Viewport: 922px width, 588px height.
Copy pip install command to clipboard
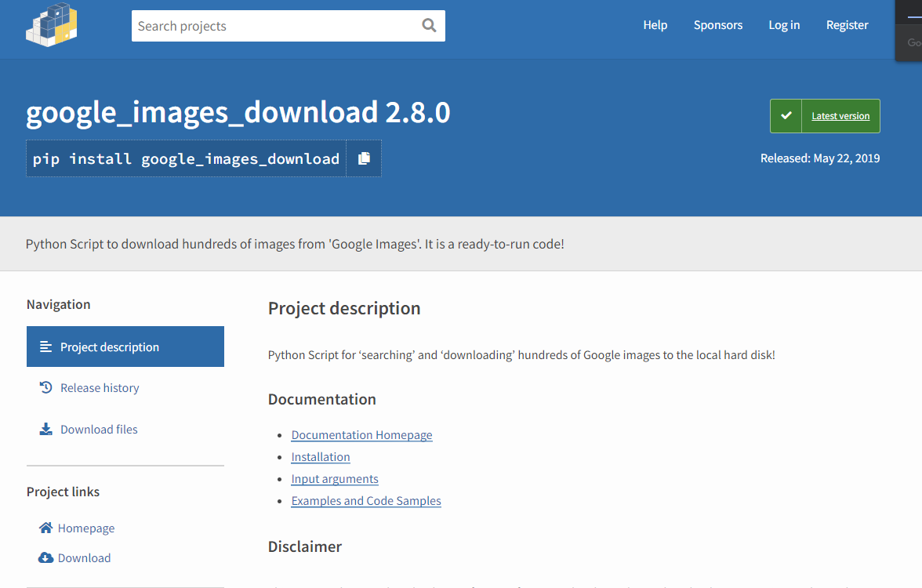coord(364,158)
